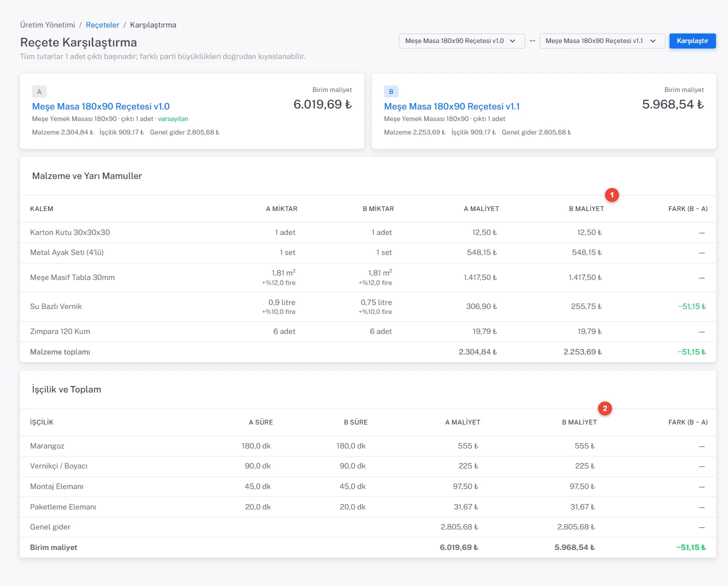Screen dimensions: 728x586
Task: Click the 'Genel gider' row label in labor table
Action: [50, 527]
